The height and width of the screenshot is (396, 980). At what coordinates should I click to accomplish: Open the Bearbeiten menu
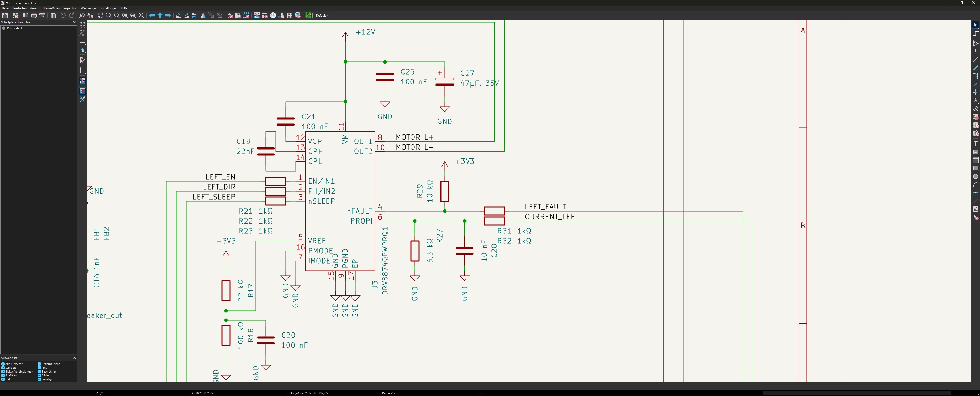pyautogui.click(x=19, y=8)
